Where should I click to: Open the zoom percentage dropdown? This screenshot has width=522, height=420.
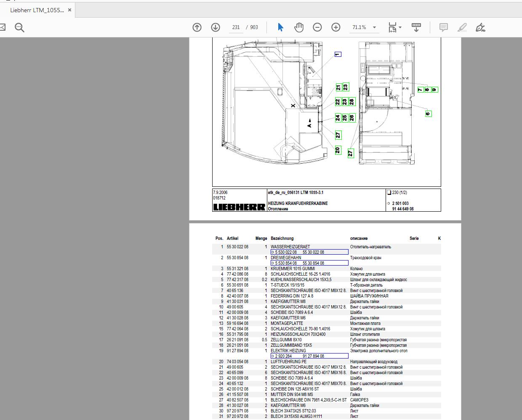click(x=374, y=27)
